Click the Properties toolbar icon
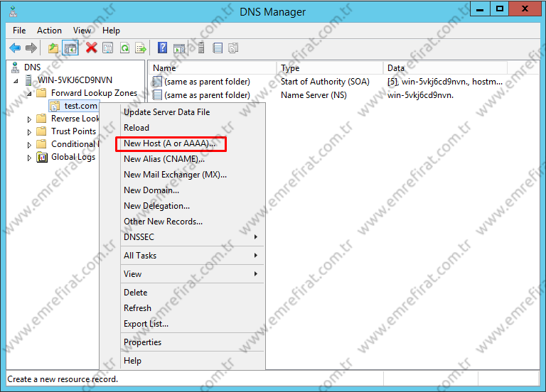Viewport: 546px width, 392px height. coord(108,48)
